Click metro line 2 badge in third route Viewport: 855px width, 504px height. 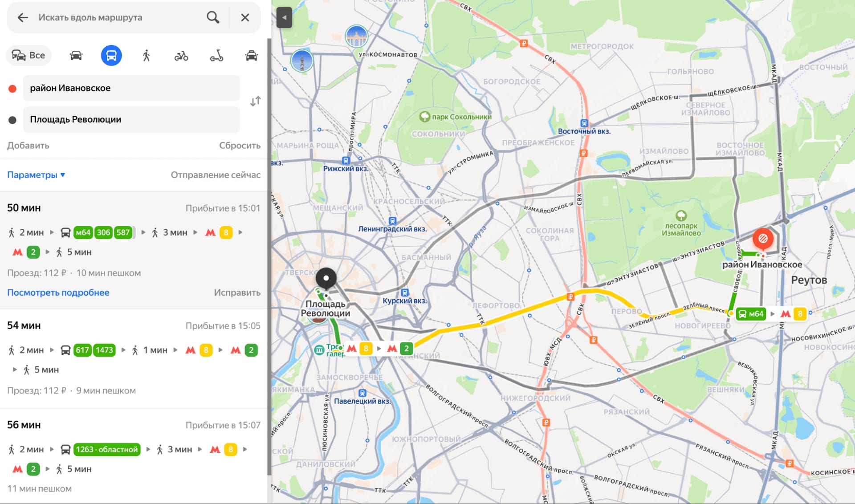point(33,469)
